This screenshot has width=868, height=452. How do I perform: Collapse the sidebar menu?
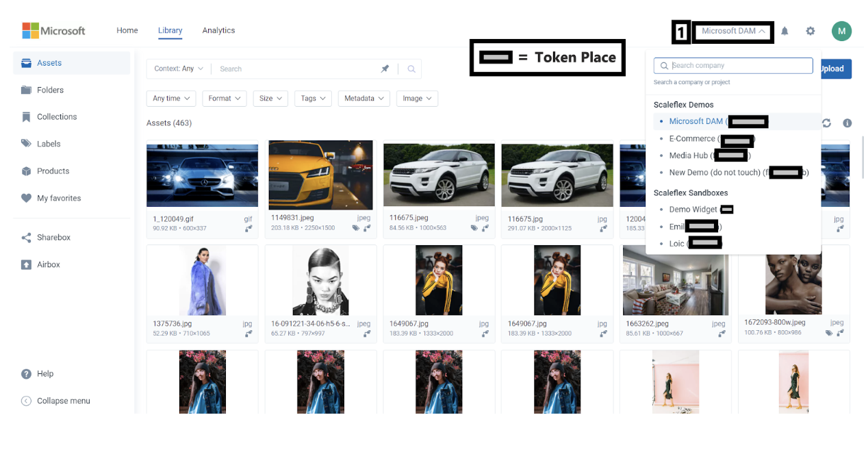[63, 401]
